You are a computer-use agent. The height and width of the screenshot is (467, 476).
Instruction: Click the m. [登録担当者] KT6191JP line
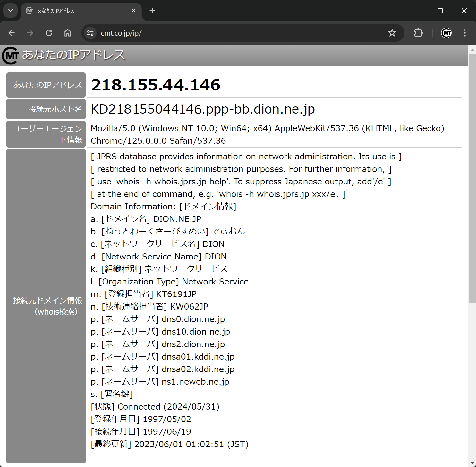point(144,294)
